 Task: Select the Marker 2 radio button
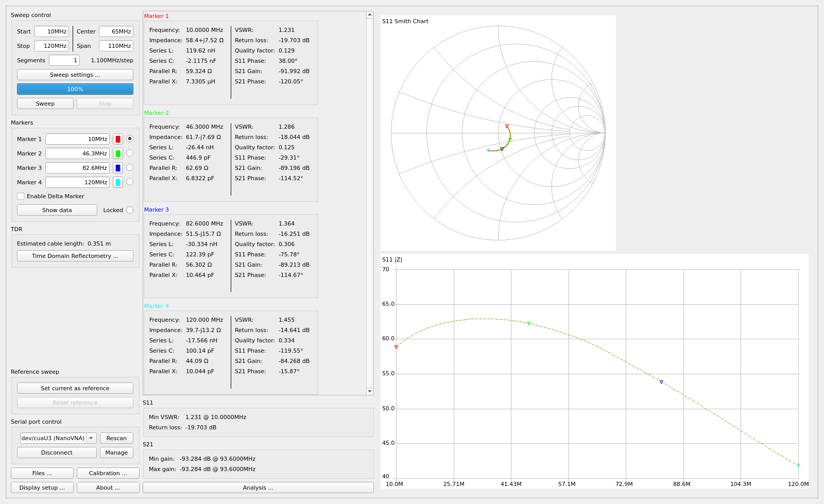click(x=130, y=153)
